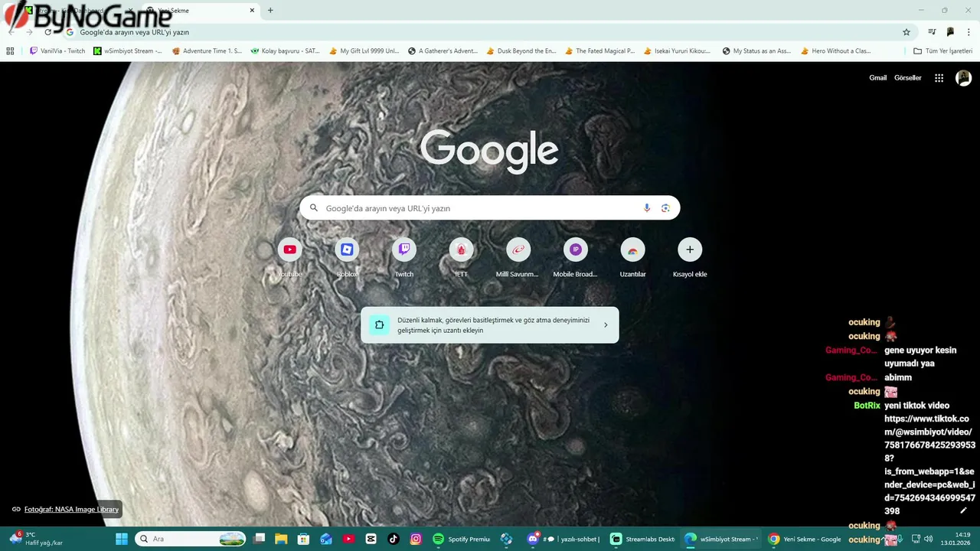Open Dusk Beyond the En... bookmark
Image resolution: width=980 pixels, height=551 pixels.
click(521, 51)
